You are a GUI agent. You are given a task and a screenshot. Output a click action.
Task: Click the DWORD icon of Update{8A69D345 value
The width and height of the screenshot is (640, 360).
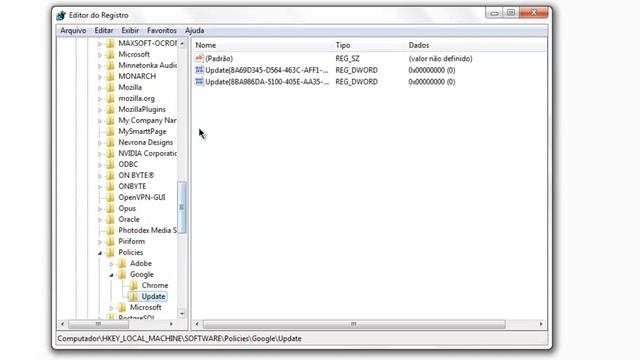tap(199, 70)
